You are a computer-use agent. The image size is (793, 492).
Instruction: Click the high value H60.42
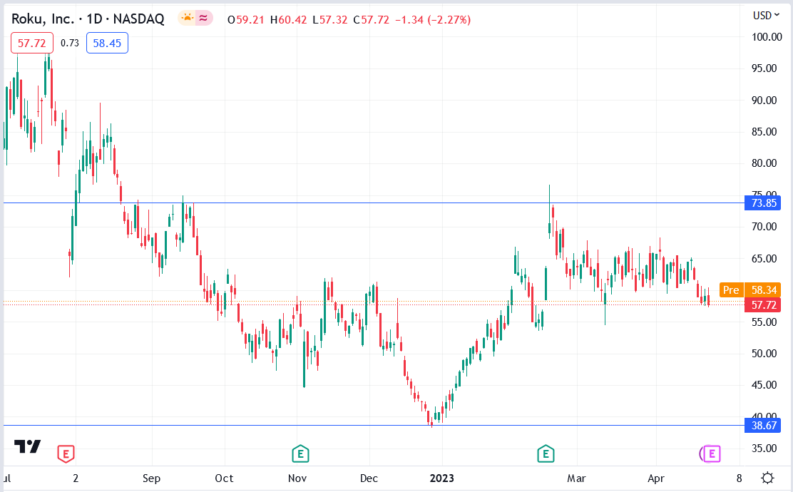click(288, 20)
